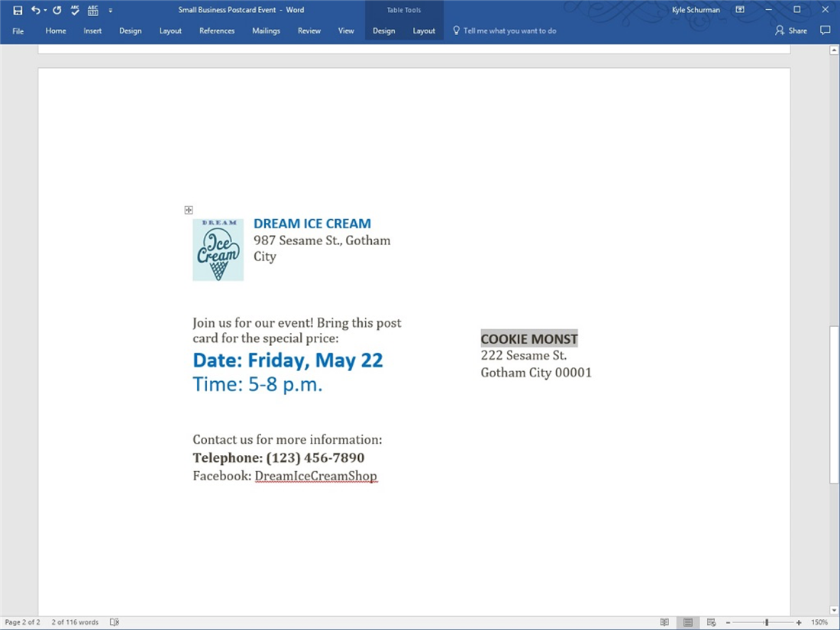The height and width of the screenshot is (630, 840).
Task: Open the Tell me what you want to do box
Action: click(x=505, y=31)
